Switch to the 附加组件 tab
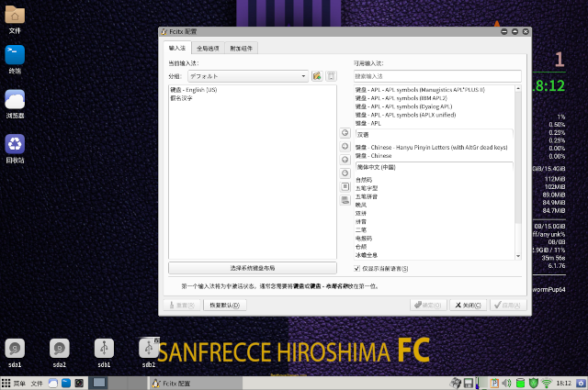Viewport: 588px width, 390px height. point(241,49)
